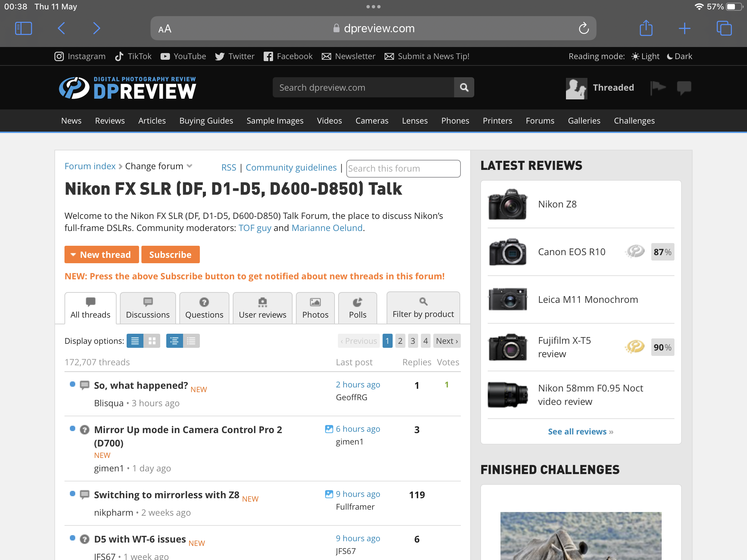
Task: Tap the three-dot multitasking menu
Action: (x=373, y=7)
